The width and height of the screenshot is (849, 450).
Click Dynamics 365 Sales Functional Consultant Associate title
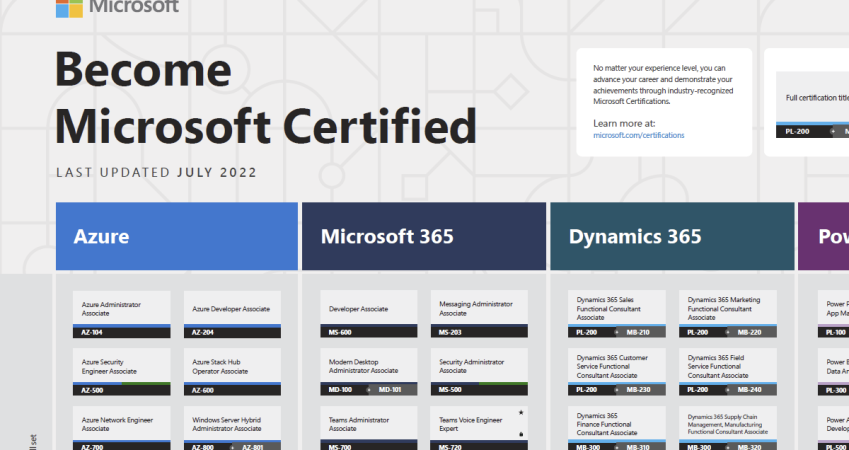(609, 309)
